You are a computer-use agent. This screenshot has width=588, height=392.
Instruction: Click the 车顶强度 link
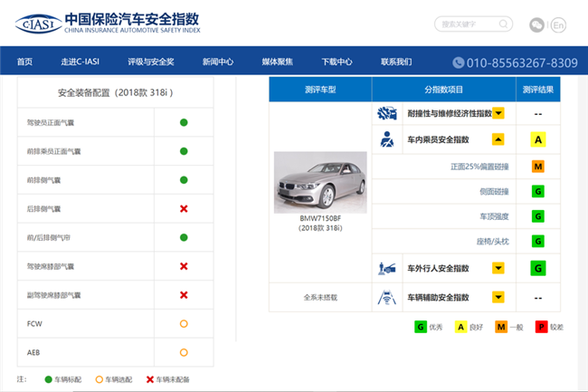coord(494,216)
